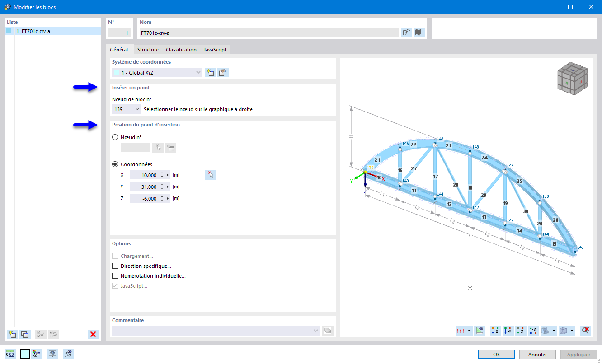
Task: Click the solid display mode icon in the preview
Action: point(546,331)
